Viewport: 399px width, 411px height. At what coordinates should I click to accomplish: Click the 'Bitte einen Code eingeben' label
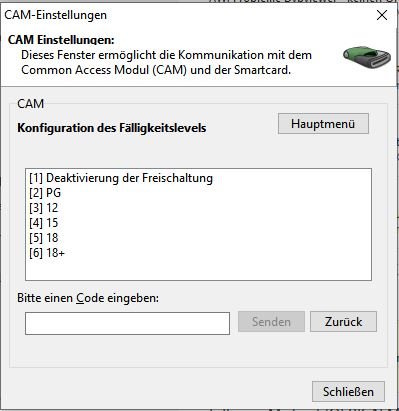point(88,298)
